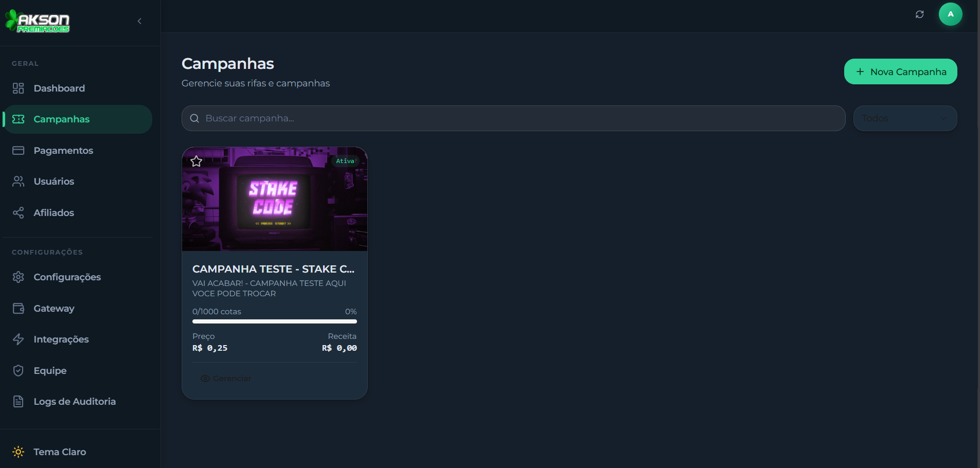Screen dimensions: 980x468
Task: Click the revenue value R$ 0,00
Action: click(x=340, y=348)
